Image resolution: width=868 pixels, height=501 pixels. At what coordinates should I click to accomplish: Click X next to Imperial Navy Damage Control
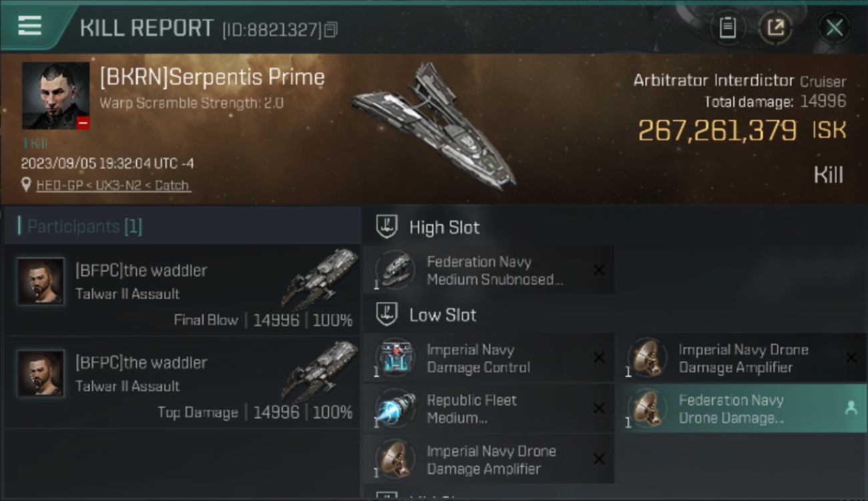[x=599, y=358]
